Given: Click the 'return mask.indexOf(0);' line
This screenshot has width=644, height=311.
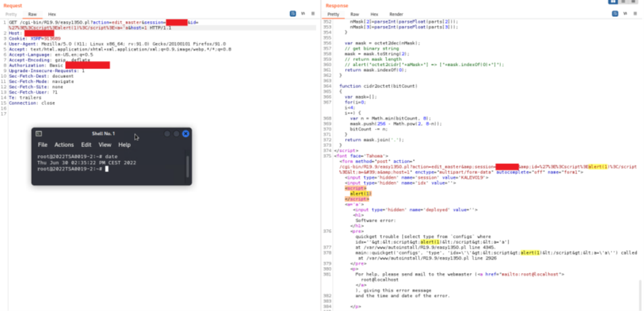Looking at the screenshot, I should pyautogui.click(x=376, y=70).
